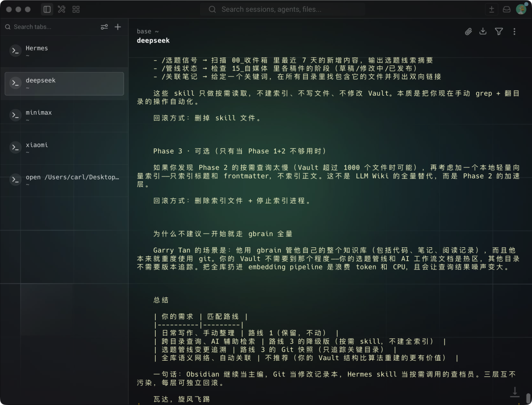This screenshot has width=532, height=405.
Task: Select the deepseek terminal tab
Action: pyautogui.click(x=64, y=83)
